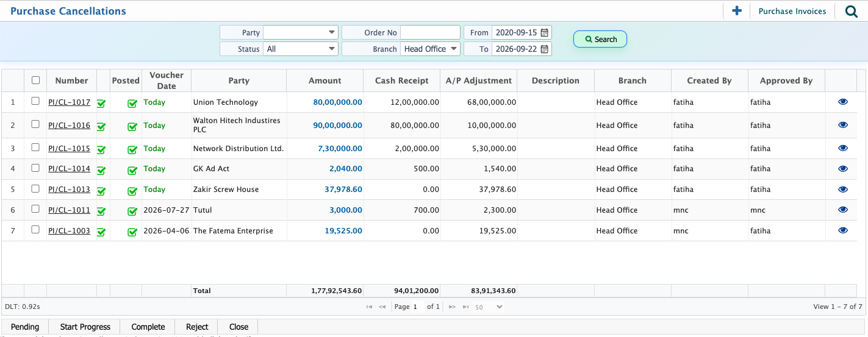This screenshot has height=337, width=868.
Task: Click approval check icon next to PI/CL-1016
Action: [101, 127]
